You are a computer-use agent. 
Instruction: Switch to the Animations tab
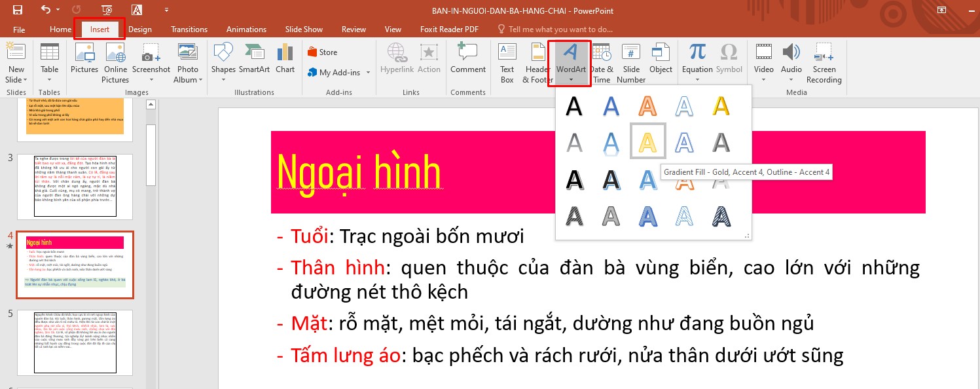[246, 29]
